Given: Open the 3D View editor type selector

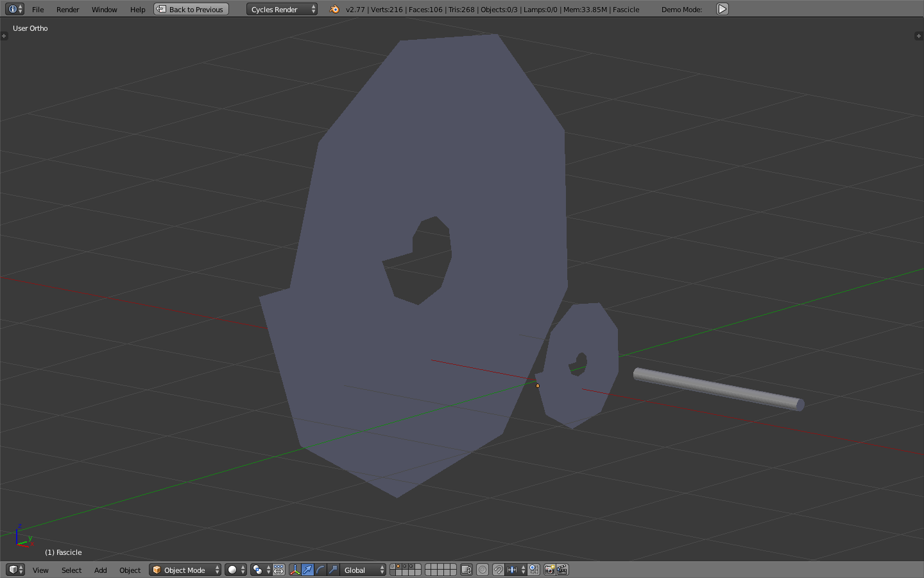Looking at the screenshot, I should [x=15, y=570].
